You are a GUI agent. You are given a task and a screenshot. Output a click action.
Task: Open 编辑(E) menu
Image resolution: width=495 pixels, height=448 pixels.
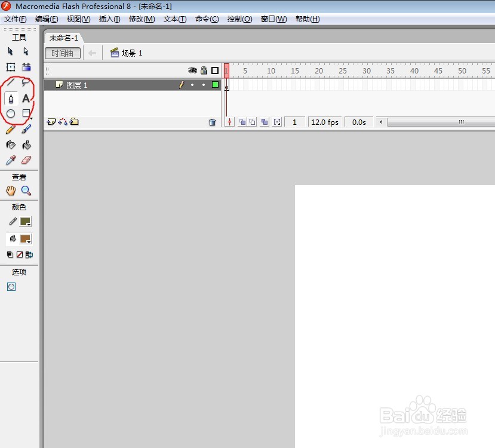tap(47, 19)
